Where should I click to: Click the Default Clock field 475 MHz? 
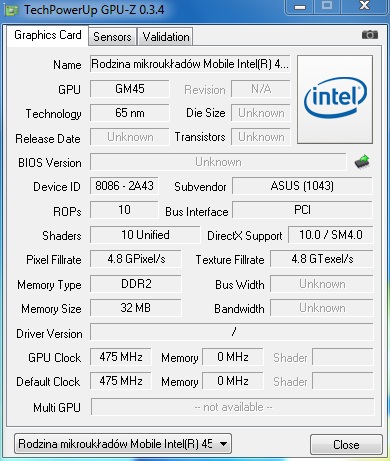[121, 381]
